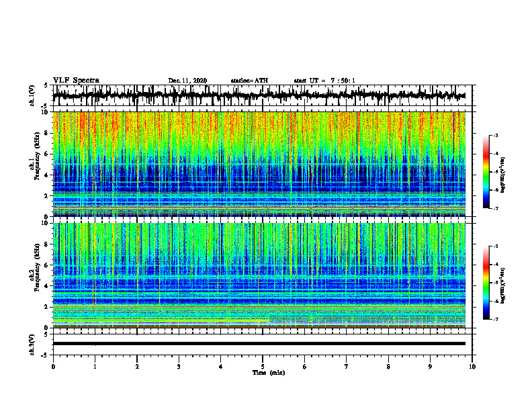Click the time axis tick label '6'
This screenshot has width=532, height=411.
coord(305,367)
